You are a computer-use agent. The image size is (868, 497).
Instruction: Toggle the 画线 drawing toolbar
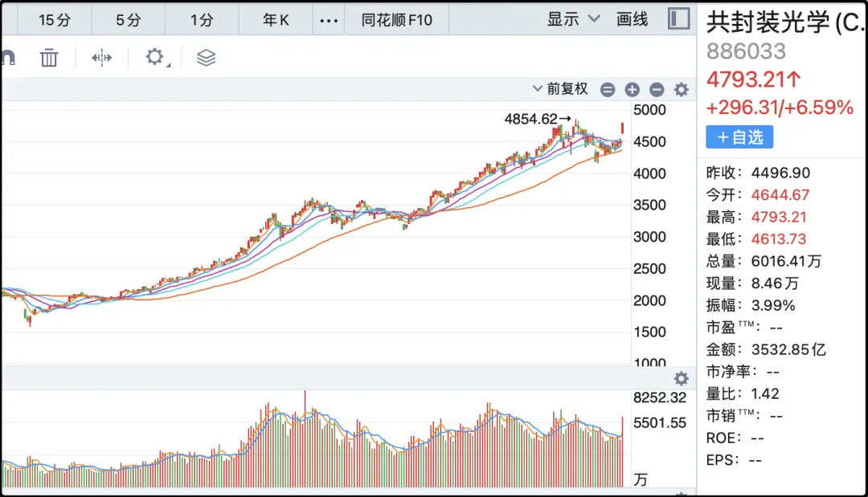[632, 19]
